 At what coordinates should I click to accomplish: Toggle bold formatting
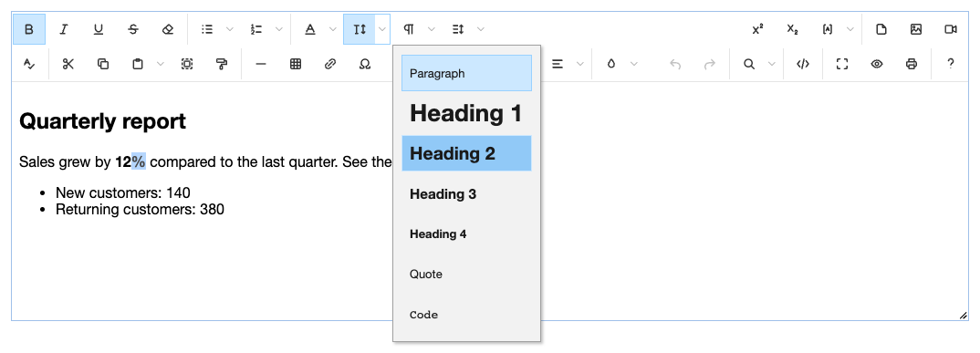click(29, 29)
